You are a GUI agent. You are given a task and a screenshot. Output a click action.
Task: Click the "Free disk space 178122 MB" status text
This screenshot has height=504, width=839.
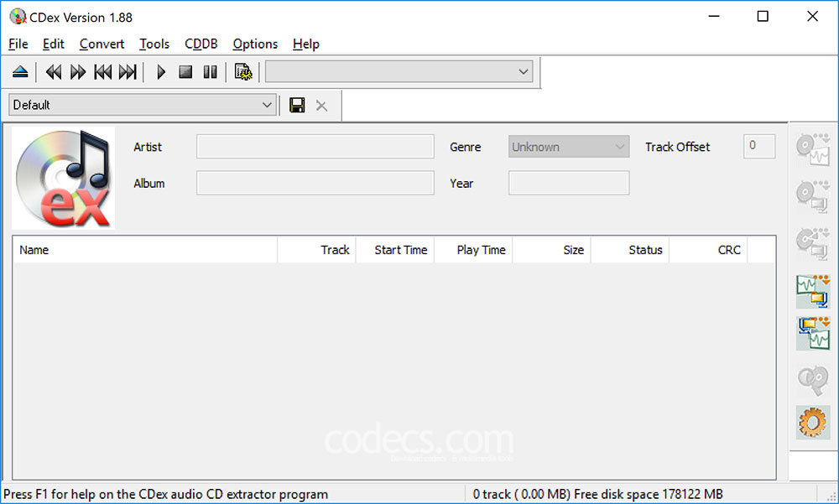(x=648, y=494)
